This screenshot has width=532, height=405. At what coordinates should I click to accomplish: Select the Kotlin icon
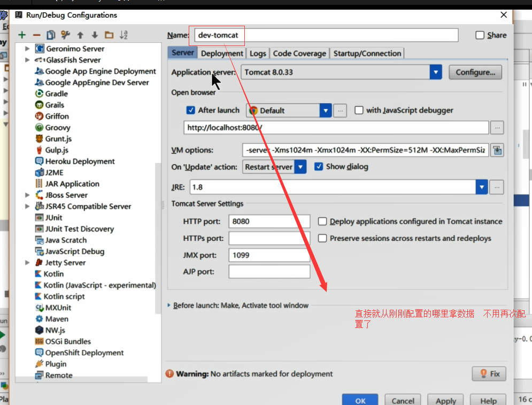pos(38,273)
